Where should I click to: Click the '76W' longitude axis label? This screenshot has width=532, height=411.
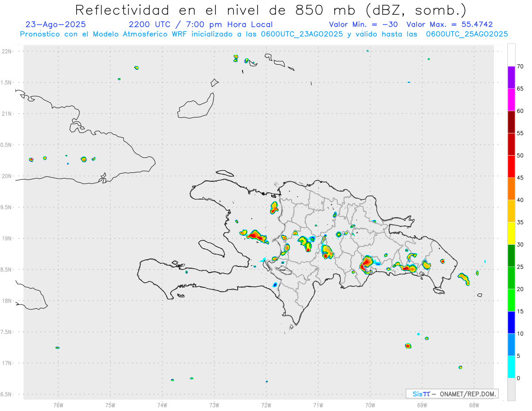(x=58, y=405)
